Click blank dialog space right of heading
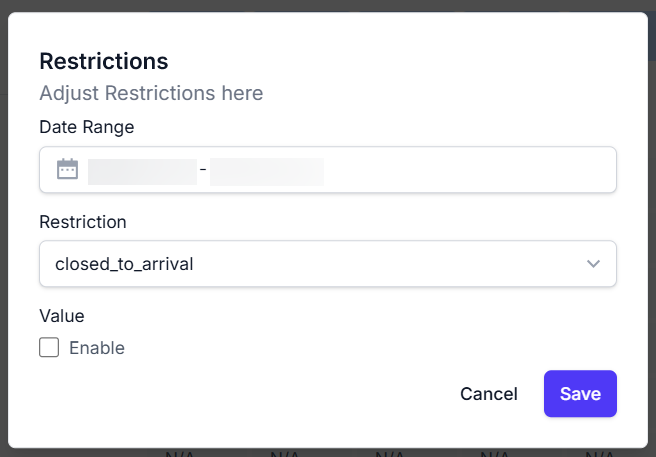 400,61
